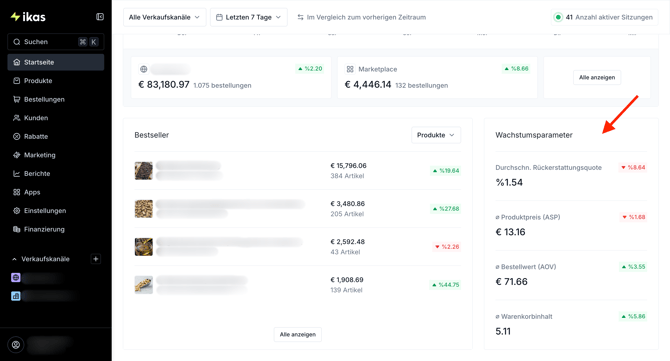Click the user avatar icon at the bottom left
The width and height of the screenshot is (670, 361).
click(x=16, y=345)
